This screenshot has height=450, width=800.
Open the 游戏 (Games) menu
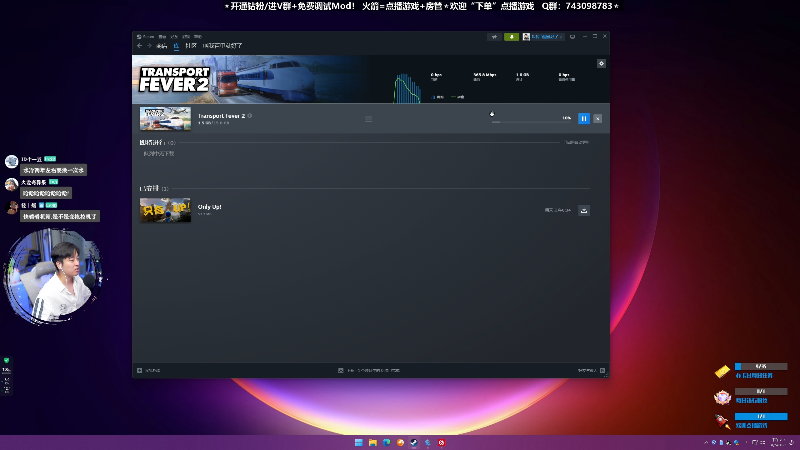(x=186, y=37)
